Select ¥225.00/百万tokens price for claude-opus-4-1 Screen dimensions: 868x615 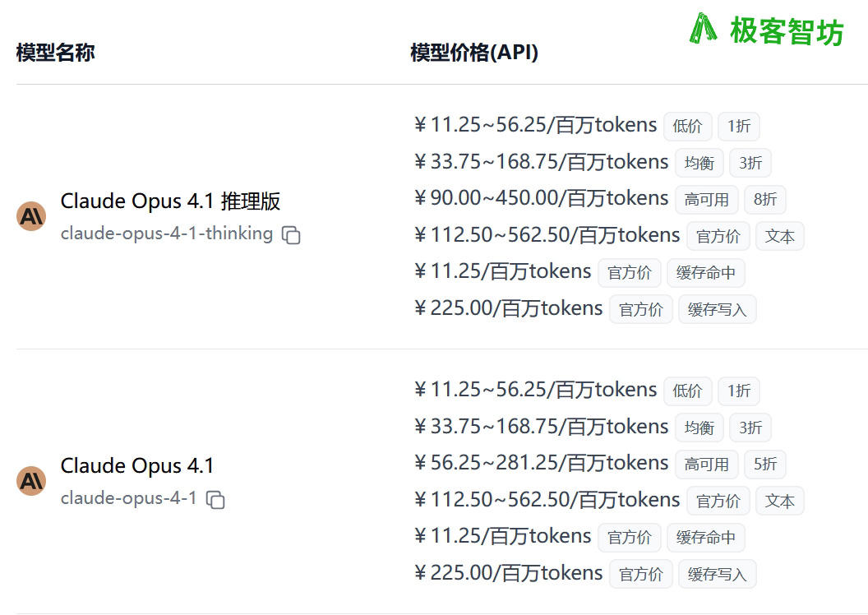coord(508,573)
